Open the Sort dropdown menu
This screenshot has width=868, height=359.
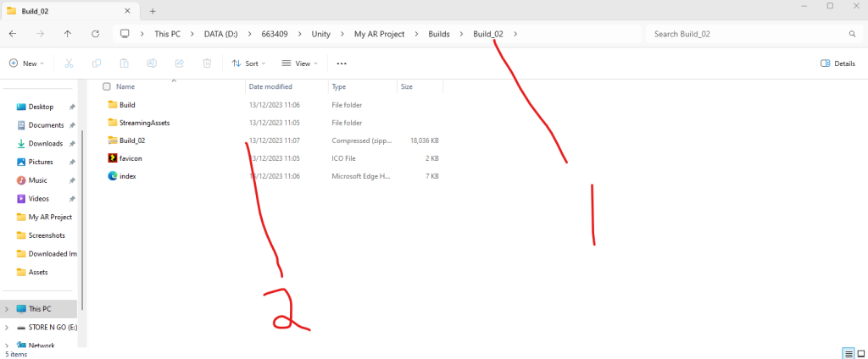248,64
